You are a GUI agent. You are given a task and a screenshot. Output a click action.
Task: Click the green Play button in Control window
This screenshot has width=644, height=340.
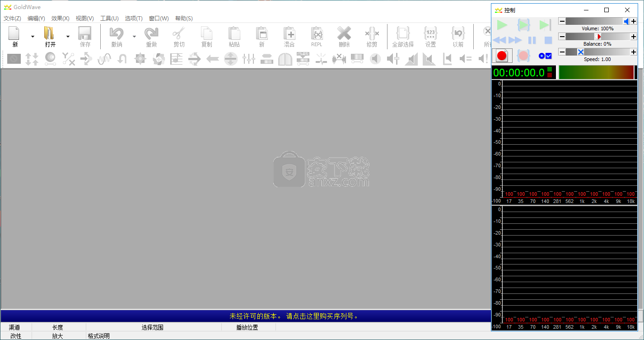502,25
